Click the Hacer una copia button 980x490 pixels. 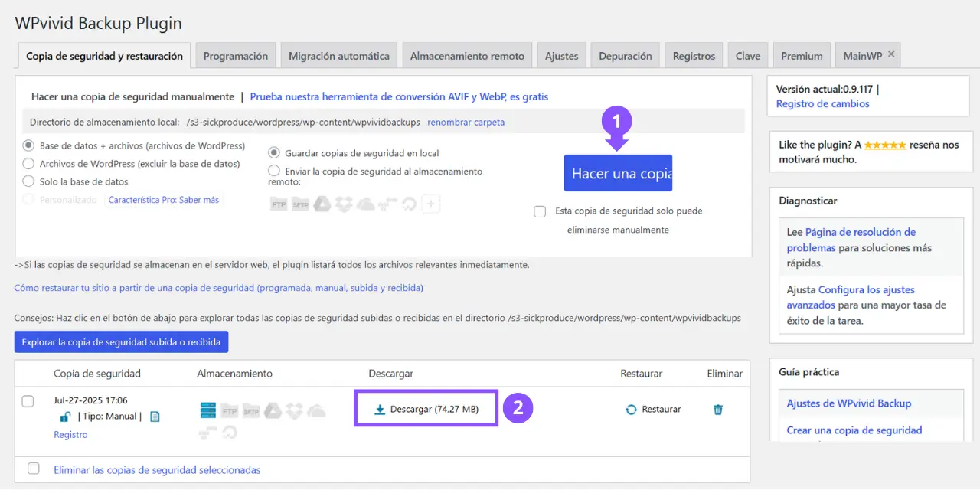(618, 173)
